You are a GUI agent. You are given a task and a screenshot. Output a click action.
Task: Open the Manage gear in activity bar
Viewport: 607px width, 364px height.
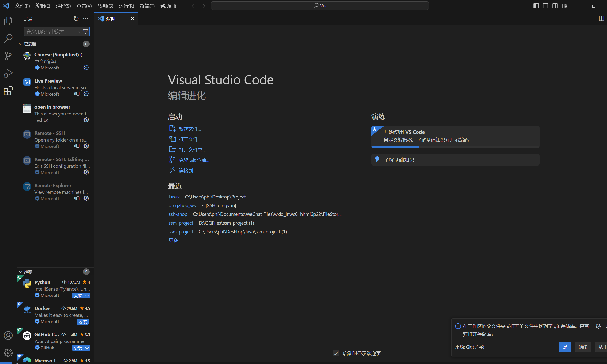click(8, 353)
